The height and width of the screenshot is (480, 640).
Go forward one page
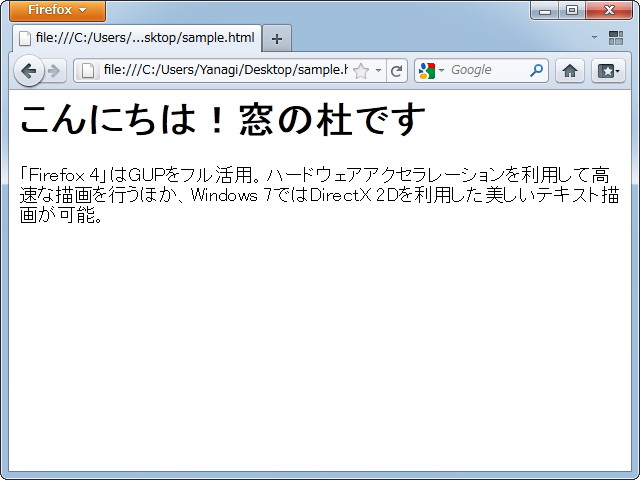pos(54,71)
